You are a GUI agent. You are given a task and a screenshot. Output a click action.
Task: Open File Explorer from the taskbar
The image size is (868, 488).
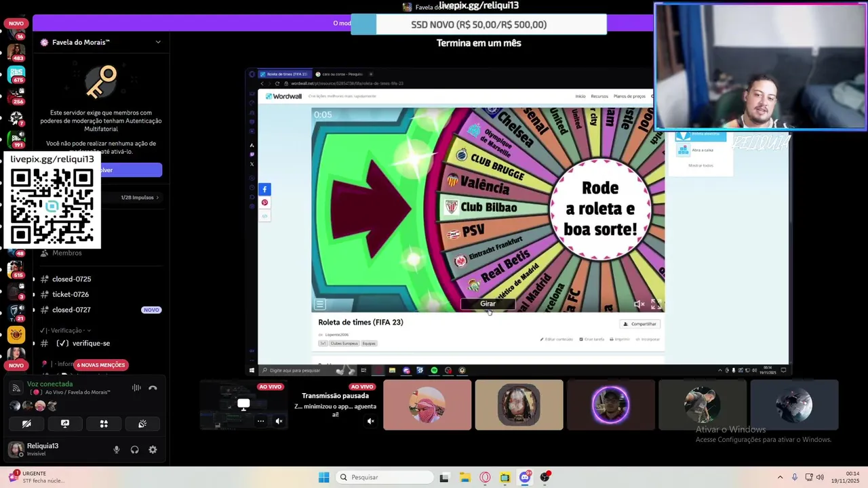click(x=465, y=477)
